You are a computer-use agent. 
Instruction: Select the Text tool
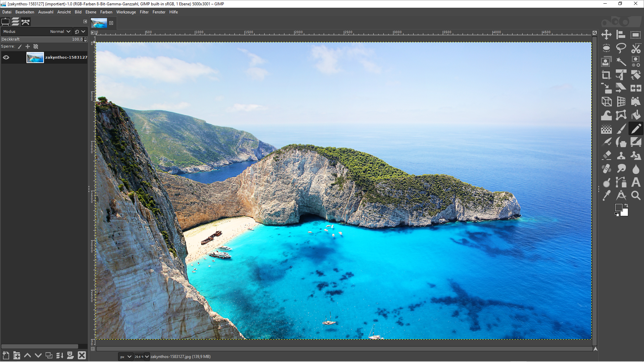(636, 182)
